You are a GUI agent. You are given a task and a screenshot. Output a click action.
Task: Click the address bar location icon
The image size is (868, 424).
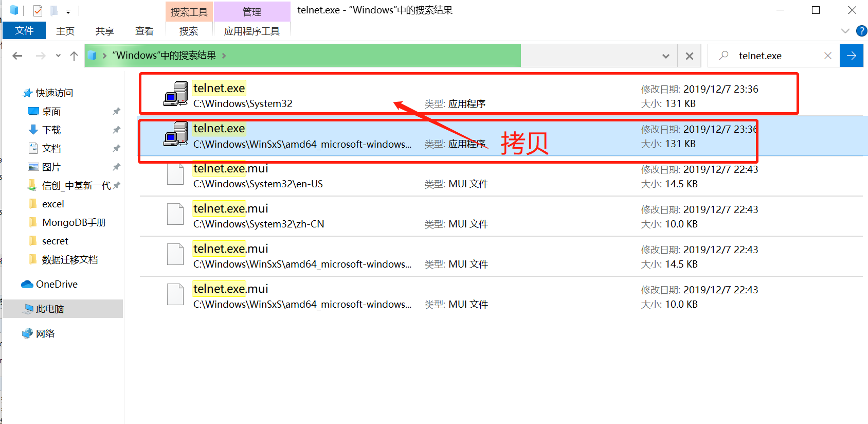92,56
